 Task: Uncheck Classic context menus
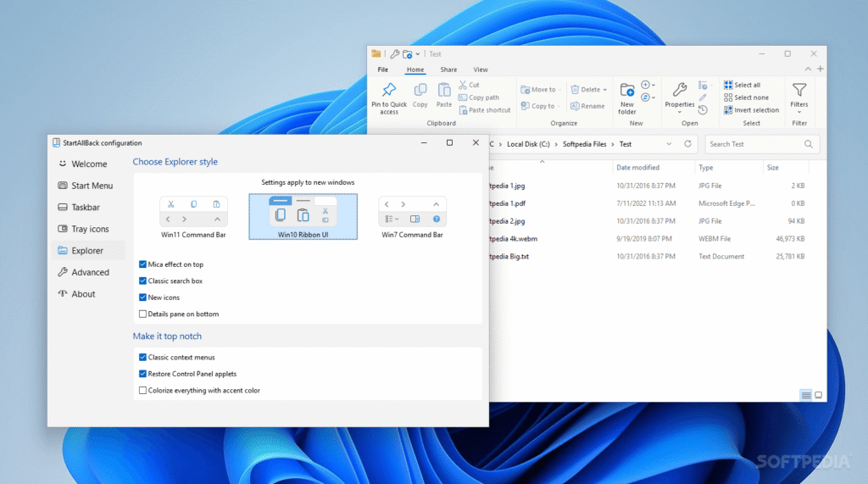142,358
